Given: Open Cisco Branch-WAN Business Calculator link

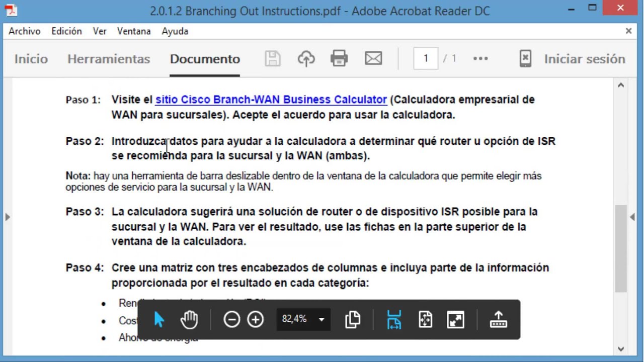Looking at the screenshot, I should [x=271, y=100].
